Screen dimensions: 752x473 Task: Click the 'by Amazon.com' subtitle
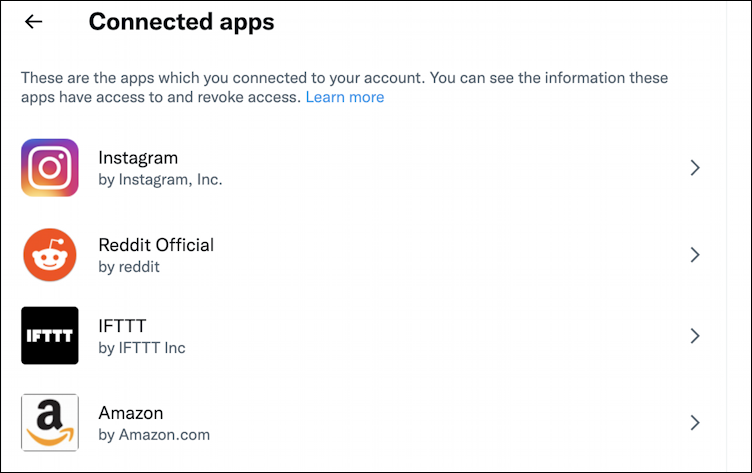point(154,435)
